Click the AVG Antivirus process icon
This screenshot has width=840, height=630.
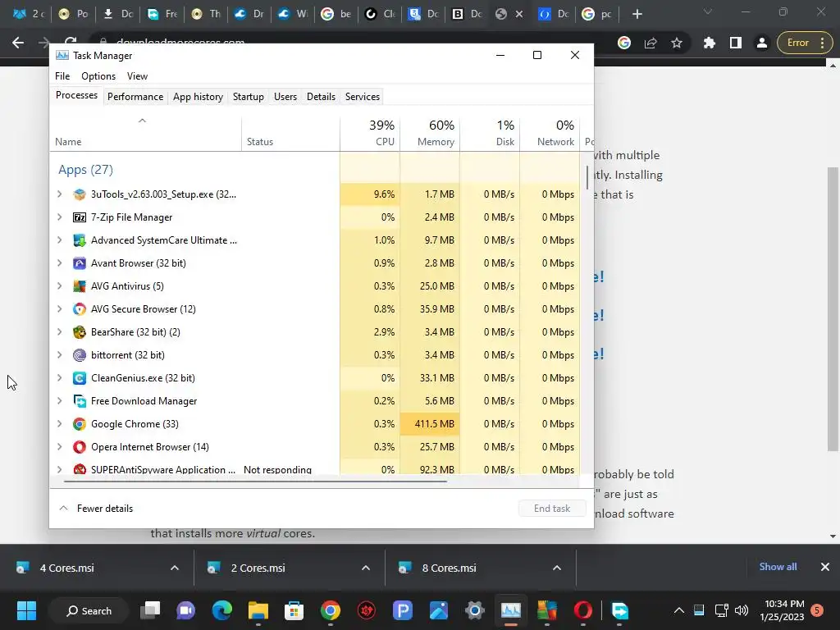[80, 286]
